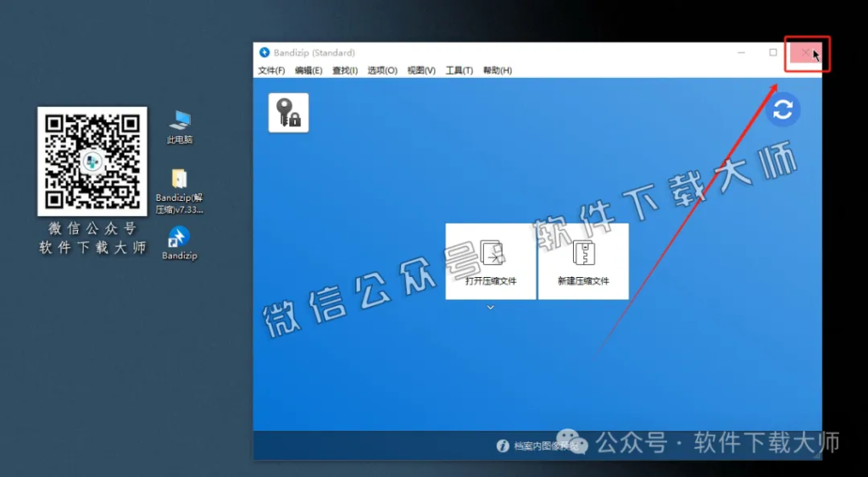Image resolution: width=868 pixels, height=477 pixels.
Task: Close the Bandizip window
Action: pyautogui.click(x=805, y=53)
